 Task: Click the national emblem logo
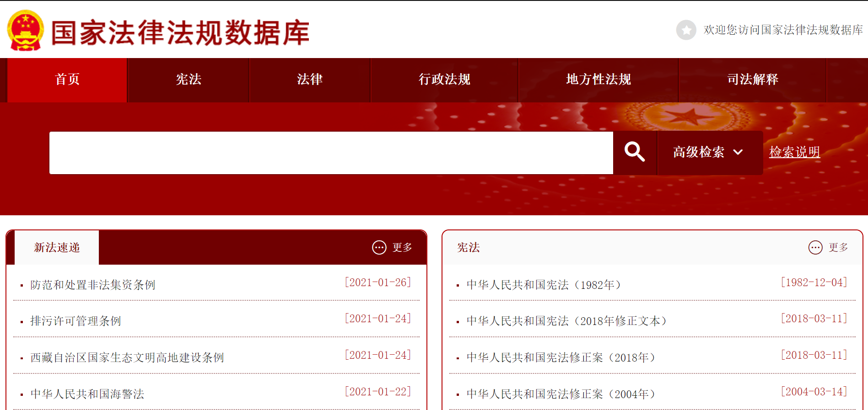click(x=26, y=30)
